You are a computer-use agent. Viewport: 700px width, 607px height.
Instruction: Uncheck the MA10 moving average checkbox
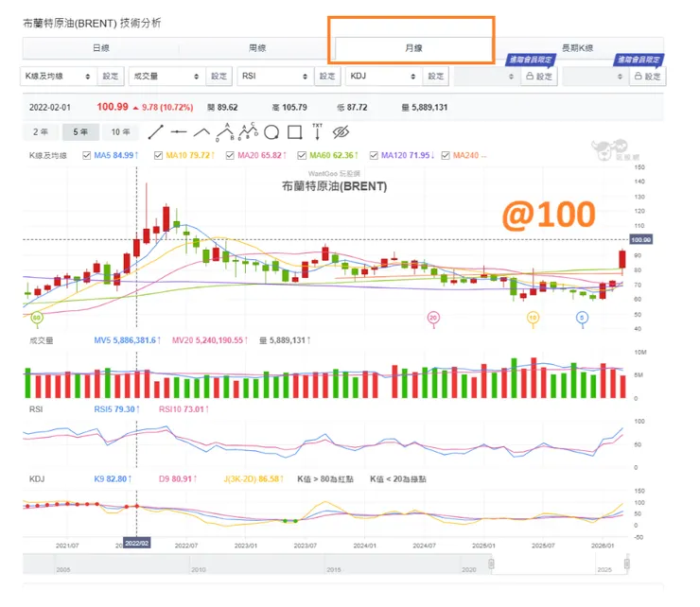(158, 155)
